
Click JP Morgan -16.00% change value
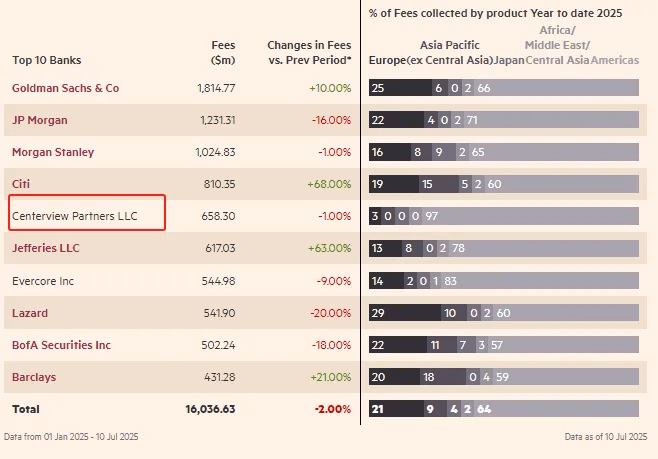pos(331,120)
